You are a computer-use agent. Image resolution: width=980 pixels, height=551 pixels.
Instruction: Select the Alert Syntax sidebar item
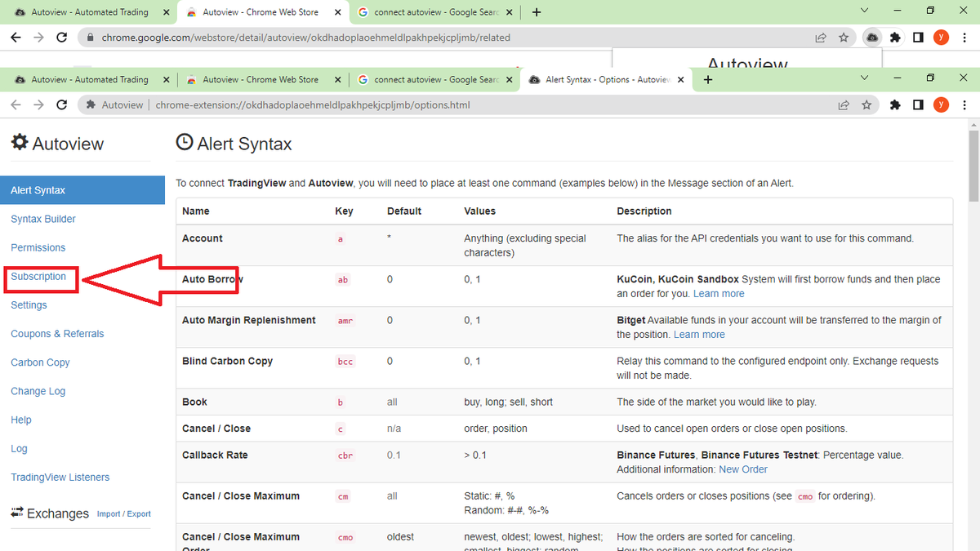coord(82,190)
